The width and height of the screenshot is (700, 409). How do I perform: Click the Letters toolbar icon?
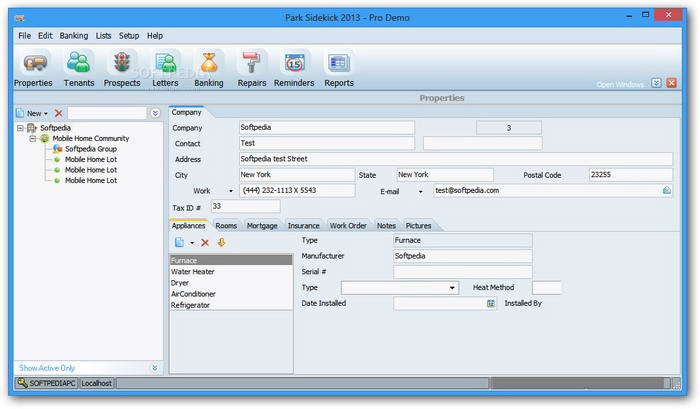click(x=166, y=67)
